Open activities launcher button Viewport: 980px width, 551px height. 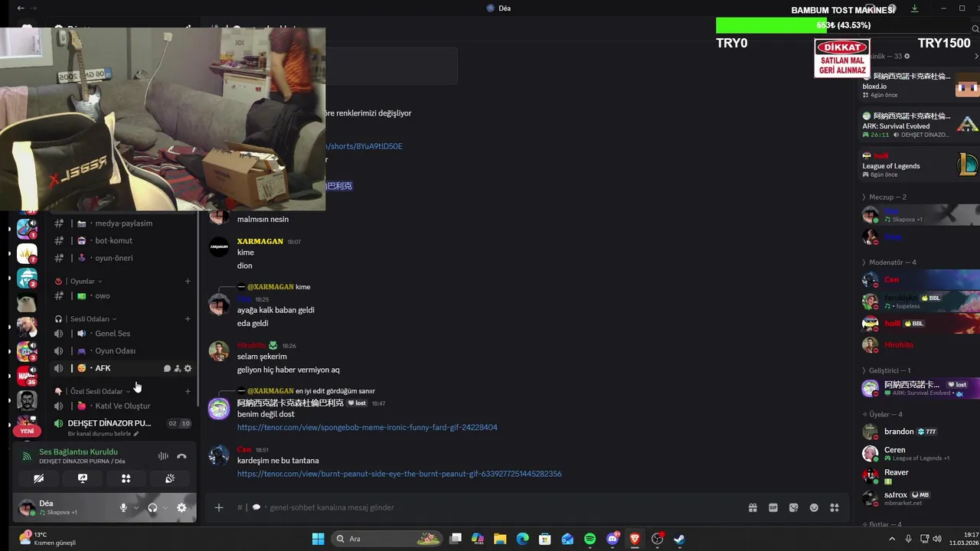pos(126,478)
